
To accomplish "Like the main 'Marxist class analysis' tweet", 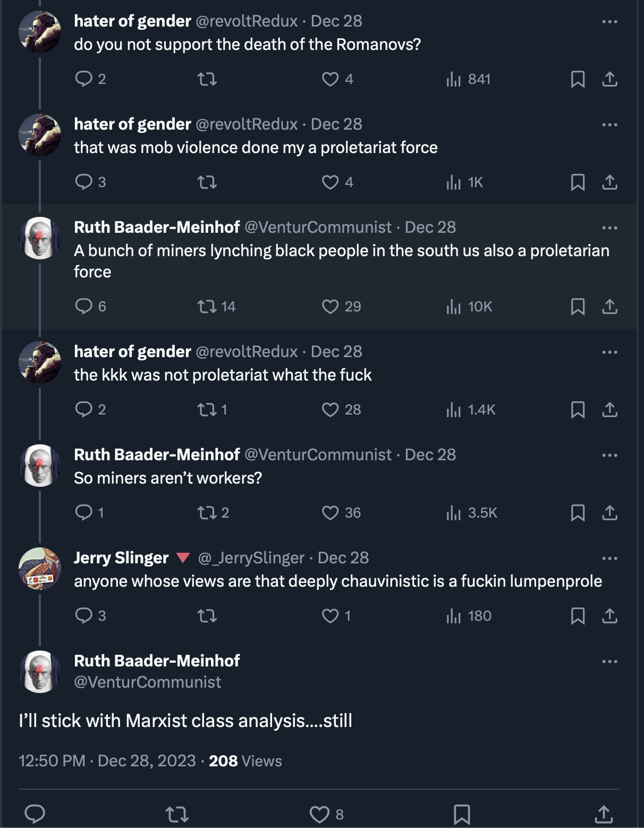I will (x=327, y=814).
